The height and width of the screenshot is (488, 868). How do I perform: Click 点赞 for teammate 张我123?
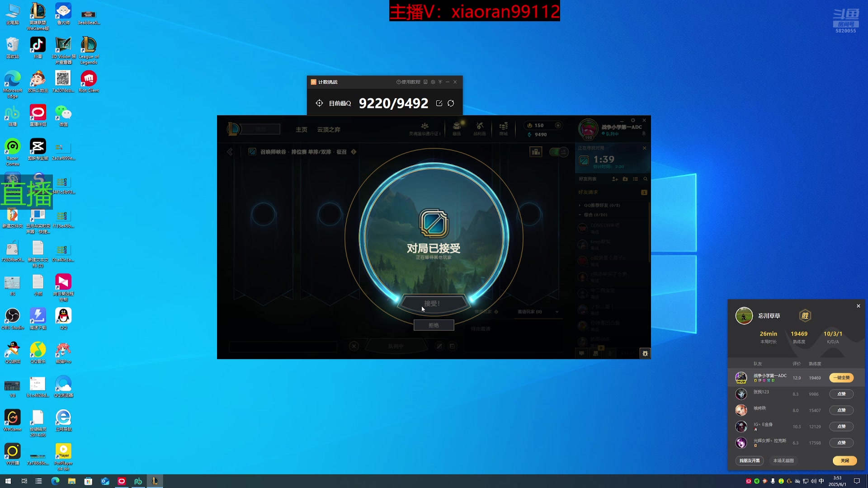(841, 394)
